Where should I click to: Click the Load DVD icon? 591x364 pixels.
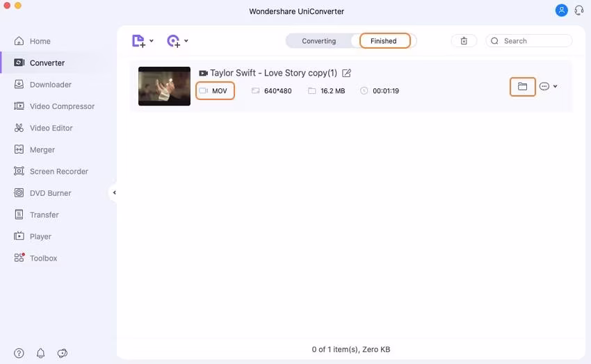(173, 41)
